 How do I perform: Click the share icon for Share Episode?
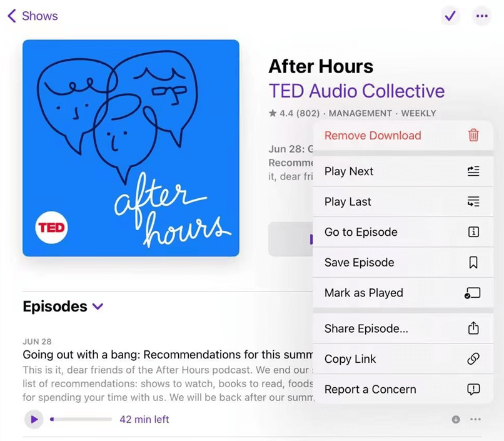click(473, 328)
